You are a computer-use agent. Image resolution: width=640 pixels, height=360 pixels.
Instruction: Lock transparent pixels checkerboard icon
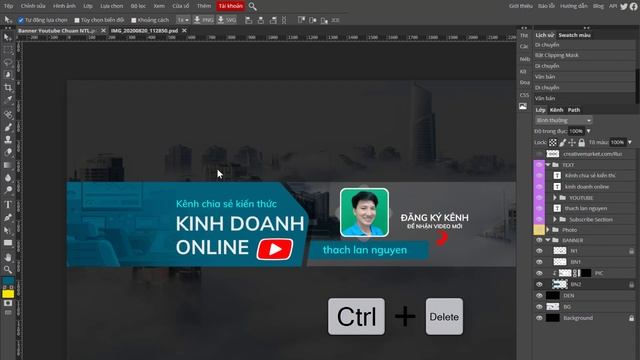(x=552, y=142)
